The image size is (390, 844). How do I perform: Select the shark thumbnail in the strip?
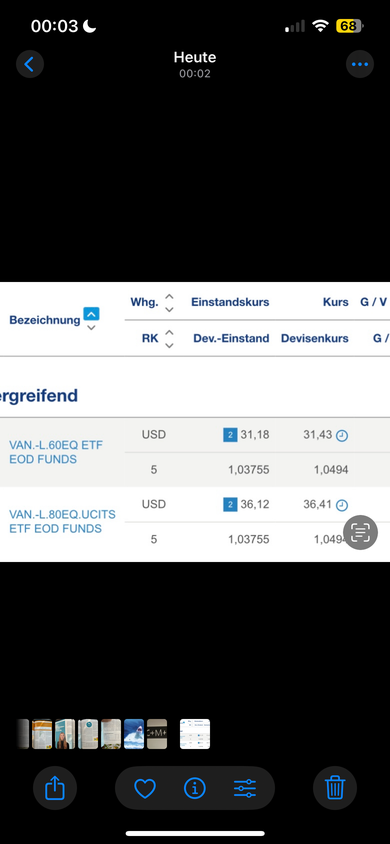134,734
